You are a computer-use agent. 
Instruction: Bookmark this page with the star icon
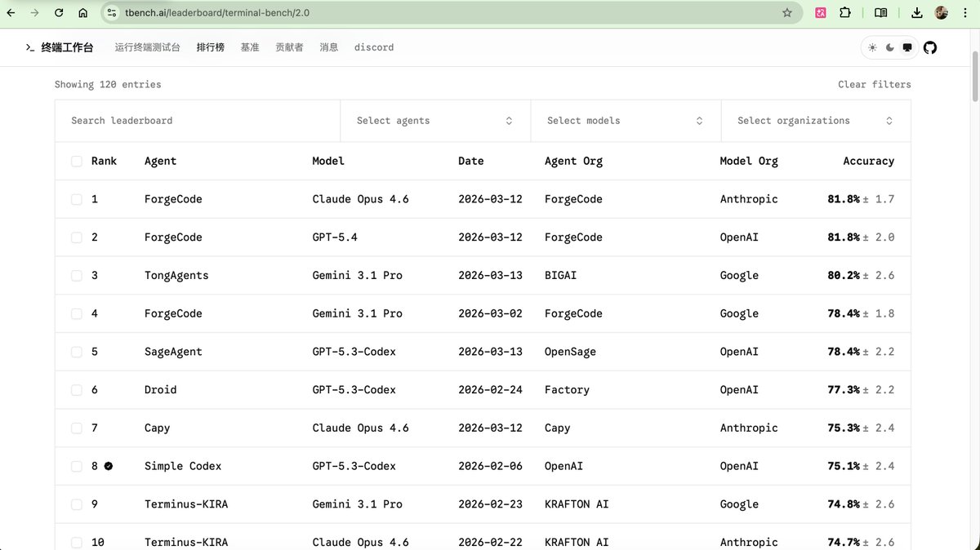point(787,13)
